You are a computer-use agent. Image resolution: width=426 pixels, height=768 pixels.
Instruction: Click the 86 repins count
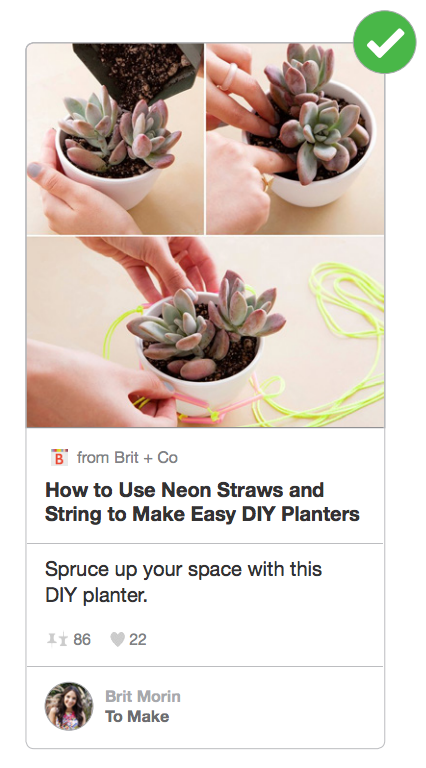82,640
